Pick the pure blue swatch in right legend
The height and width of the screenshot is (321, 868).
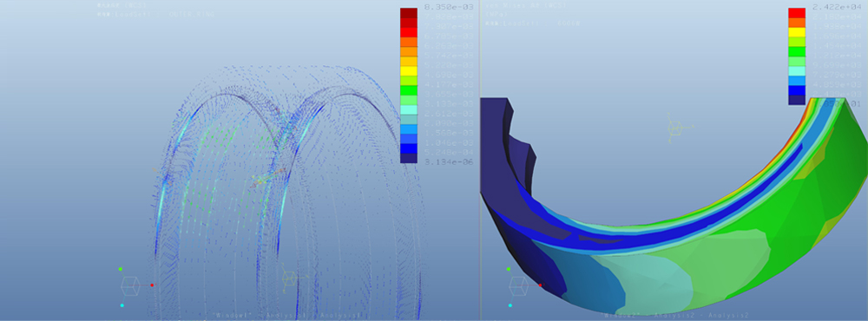click(x=797, y=90)
